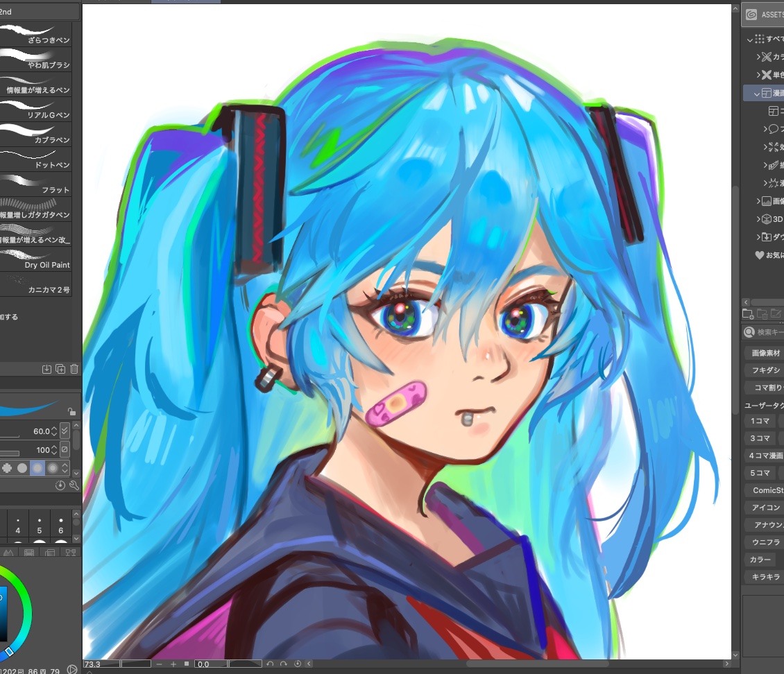Filter by 画像素材 tag

pyautogui.click(x=765, y=353)
